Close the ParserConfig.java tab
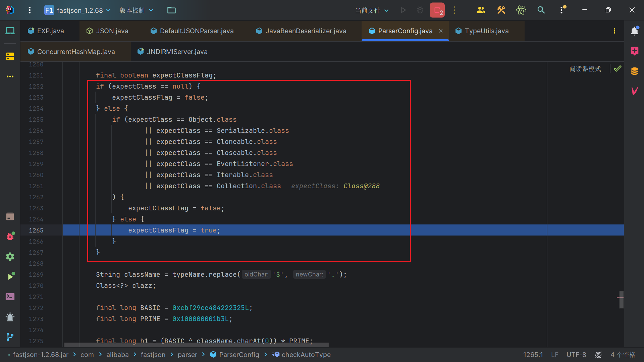 (441, 31)
